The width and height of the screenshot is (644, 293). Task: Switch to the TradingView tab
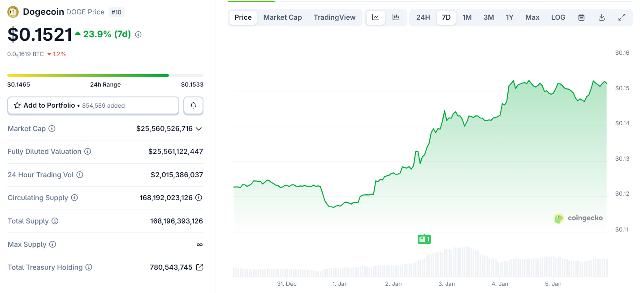(x=335, y=17)
